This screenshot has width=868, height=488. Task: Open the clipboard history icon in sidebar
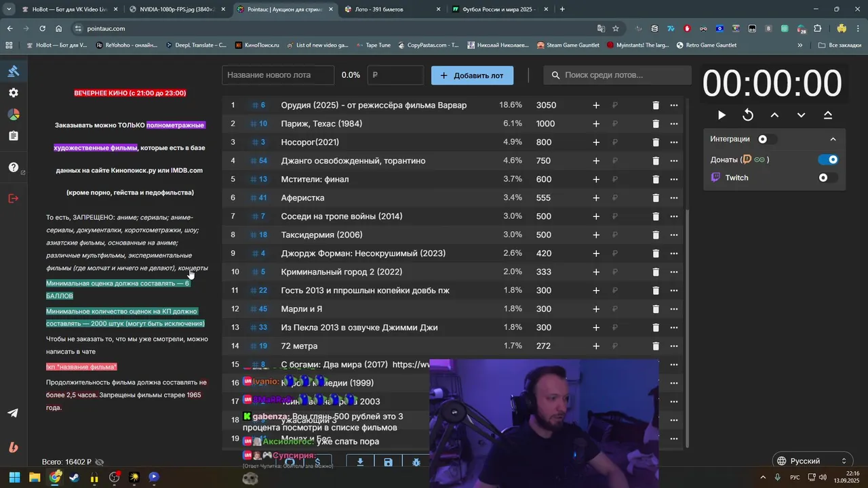14,136
